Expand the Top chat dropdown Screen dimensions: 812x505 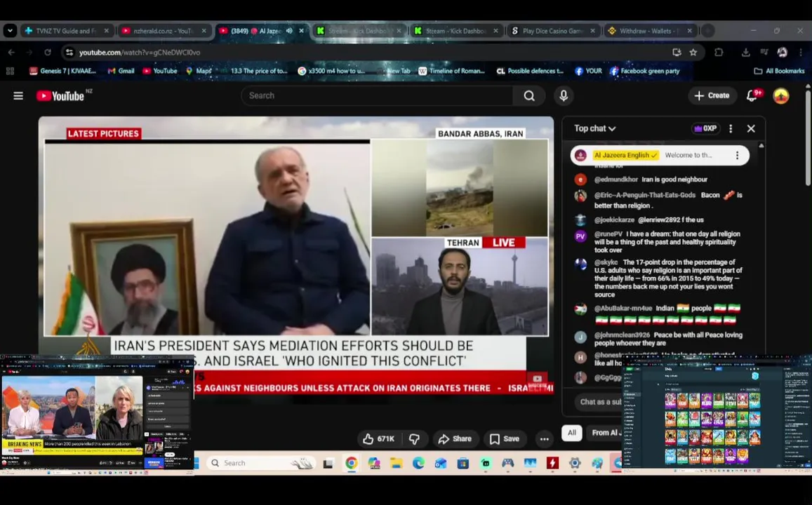(594, 128)
